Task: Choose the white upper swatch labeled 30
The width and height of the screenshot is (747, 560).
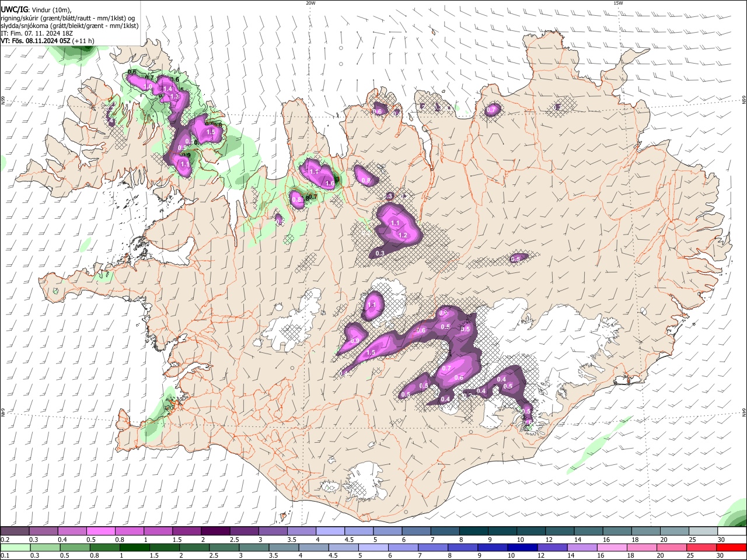Action: [732, 531]
